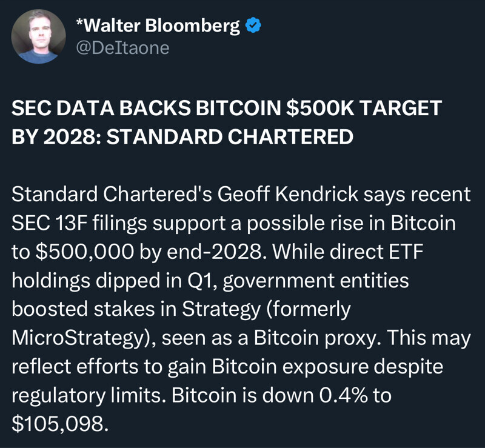Click the Walter Bloomberg profile avatar
485x448 pixels.
(x=39, y=36)
